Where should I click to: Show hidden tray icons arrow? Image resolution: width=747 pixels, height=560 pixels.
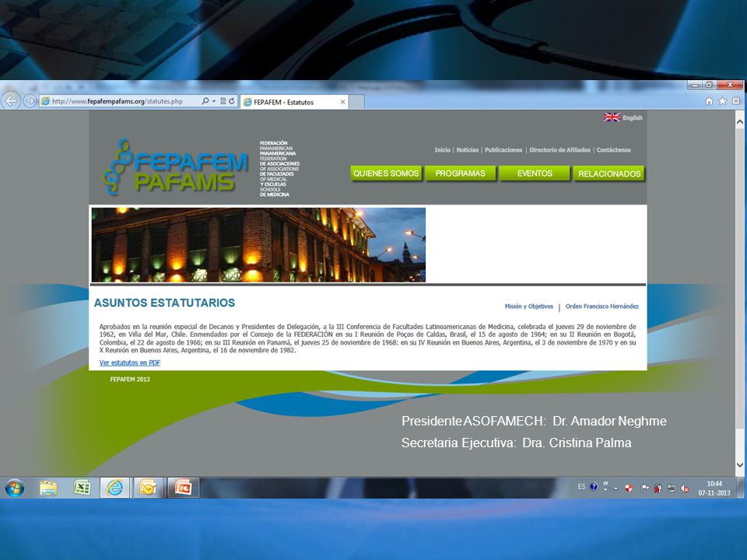tap(615, 488)
